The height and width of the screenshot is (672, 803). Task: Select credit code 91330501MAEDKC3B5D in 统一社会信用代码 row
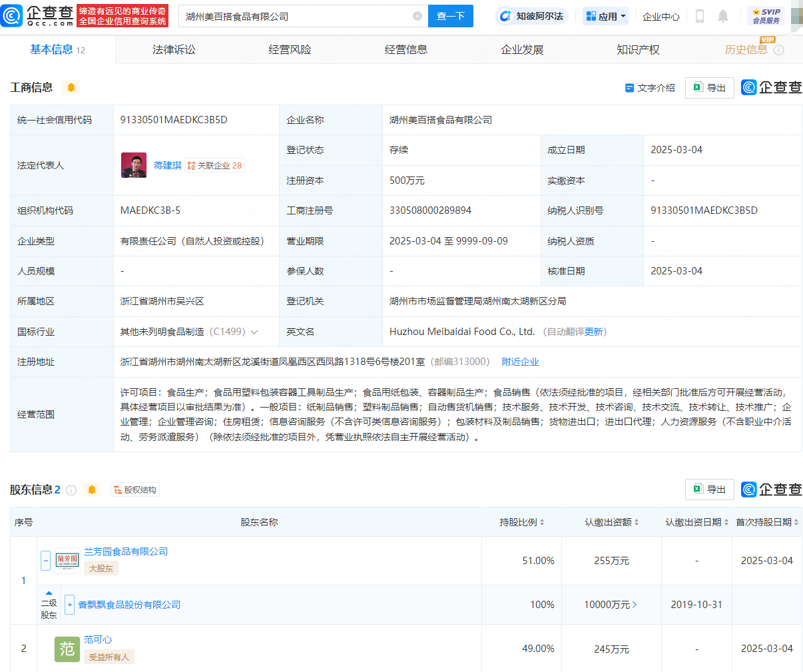(174, 120)
